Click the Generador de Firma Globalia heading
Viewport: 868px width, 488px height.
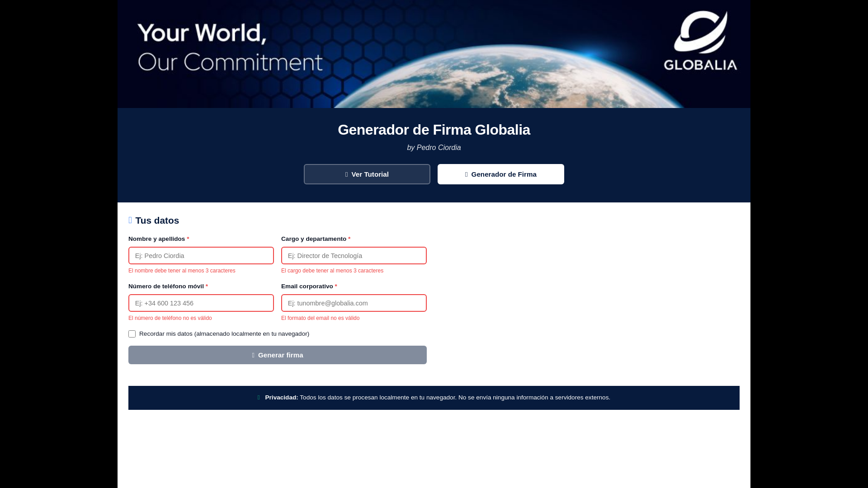(434, 130)
